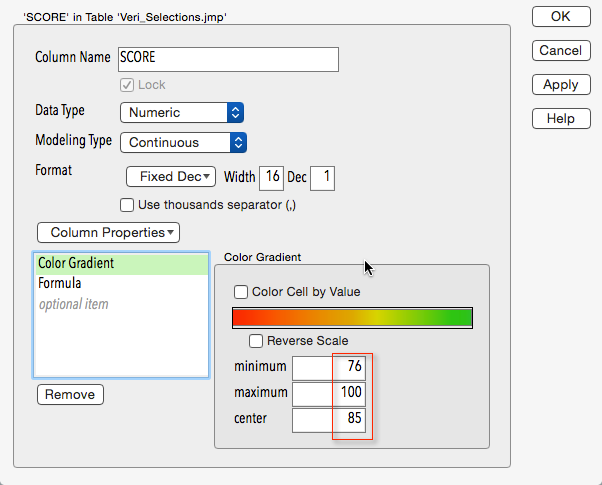Image resolution: width=602 pixels, height=485 pixels.
Task: Click the red-to-green color gradient bar
Action: 352,318
